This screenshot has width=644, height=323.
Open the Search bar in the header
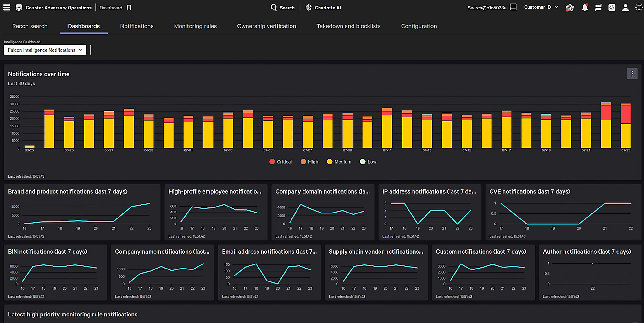(283, 8)
